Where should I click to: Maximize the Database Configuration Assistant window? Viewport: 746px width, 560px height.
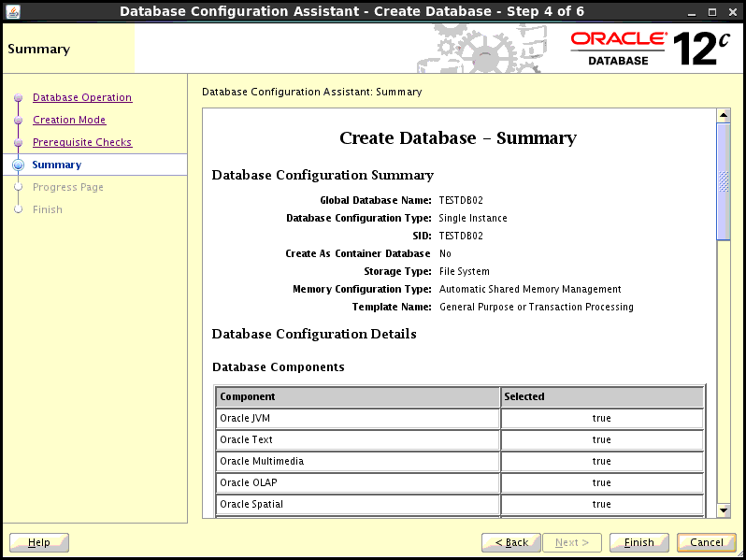click(x=712, y=12)
